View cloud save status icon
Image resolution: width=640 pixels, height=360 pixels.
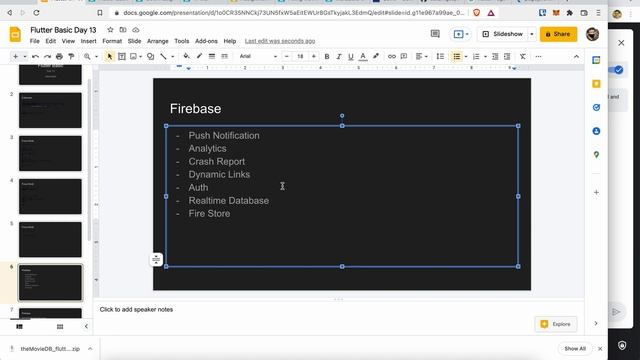coord(136,30)
